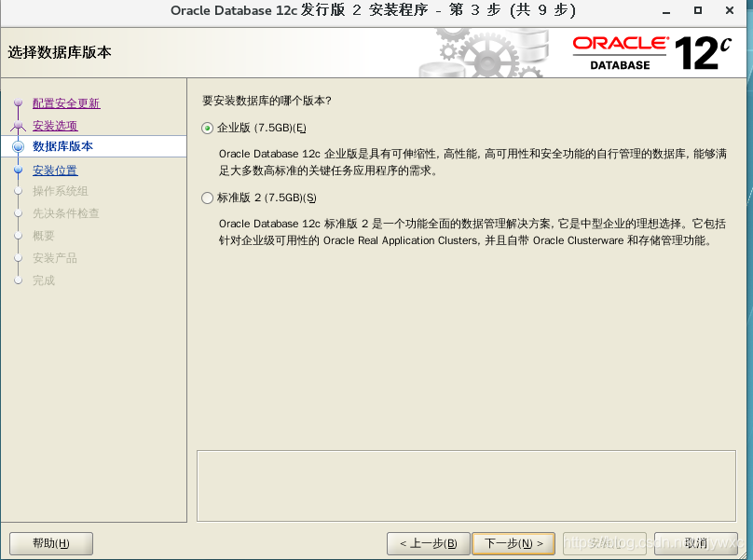
Task: Cancel the installer with the 取消 button
Action: 696,543
